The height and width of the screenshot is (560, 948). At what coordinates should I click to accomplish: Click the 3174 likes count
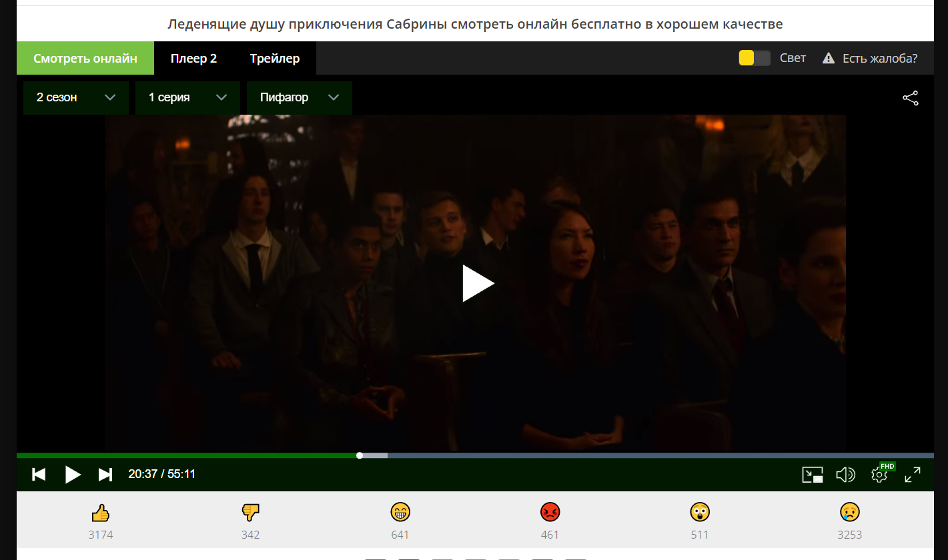coord(100,535)
